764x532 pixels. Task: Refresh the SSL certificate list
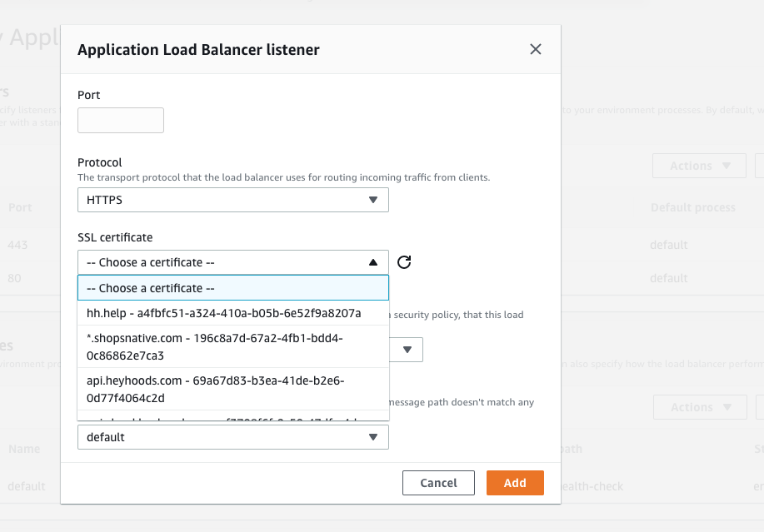404,262
